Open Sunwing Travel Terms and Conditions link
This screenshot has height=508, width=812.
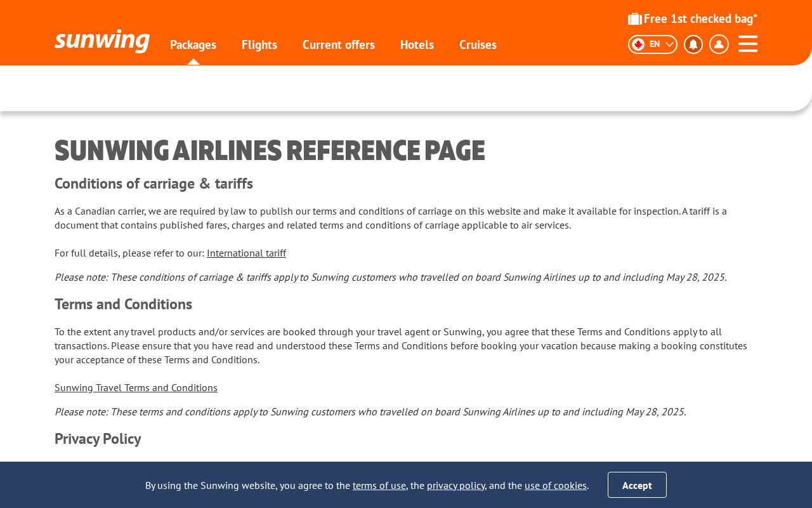136,387
